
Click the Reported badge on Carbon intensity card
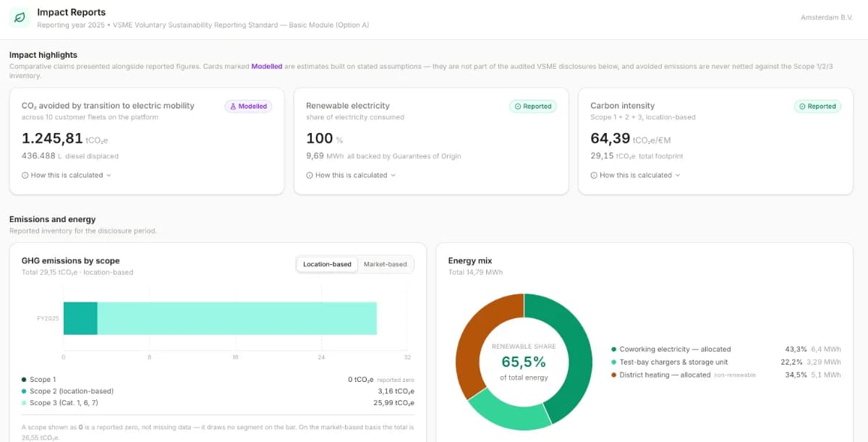pos(817,106)
